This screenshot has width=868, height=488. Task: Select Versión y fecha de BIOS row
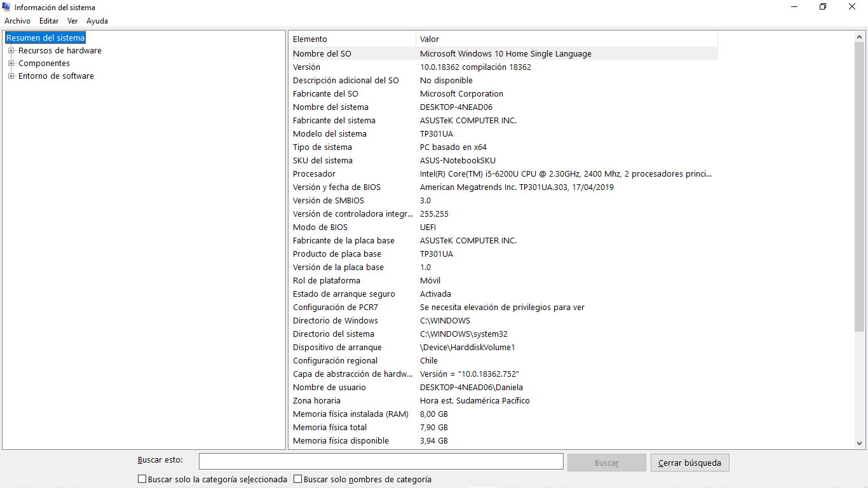[x=504, y=187]
